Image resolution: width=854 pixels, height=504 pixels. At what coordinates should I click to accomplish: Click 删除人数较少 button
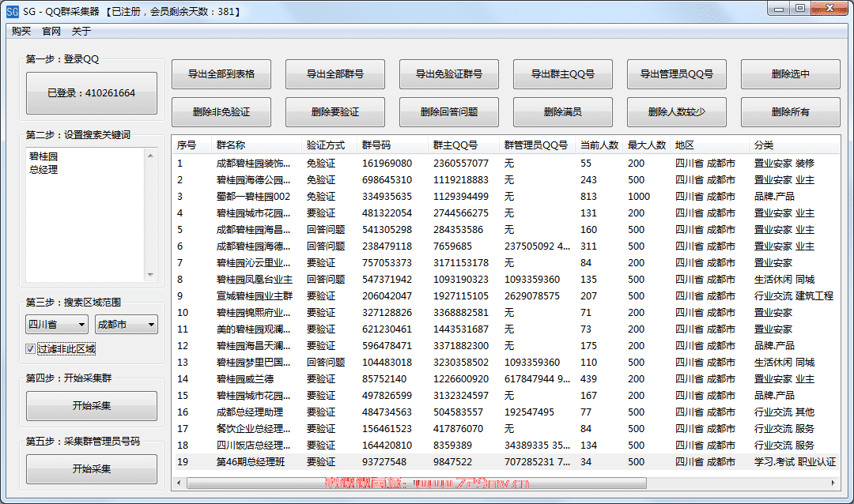coord(676,112)
